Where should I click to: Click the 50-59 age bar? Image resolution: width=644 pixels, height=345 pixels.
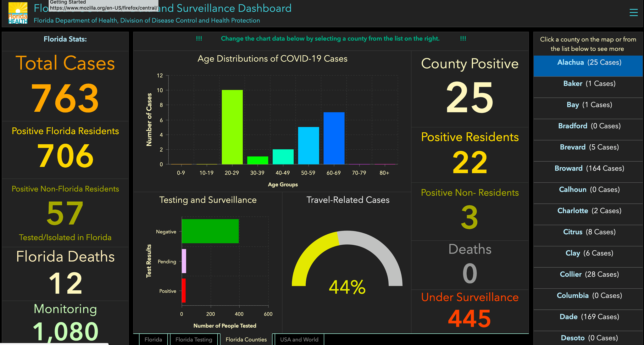(308, 146)
